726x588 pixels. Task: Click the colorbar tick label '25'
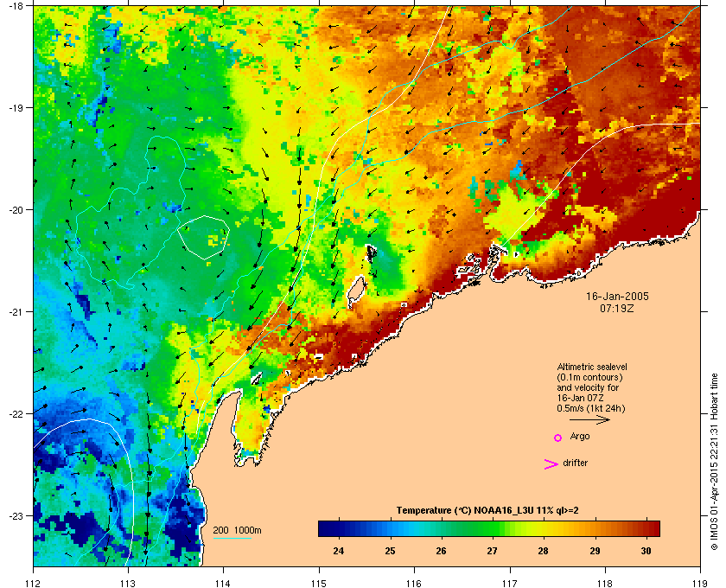pyautogui.click(x=391, y=551)
